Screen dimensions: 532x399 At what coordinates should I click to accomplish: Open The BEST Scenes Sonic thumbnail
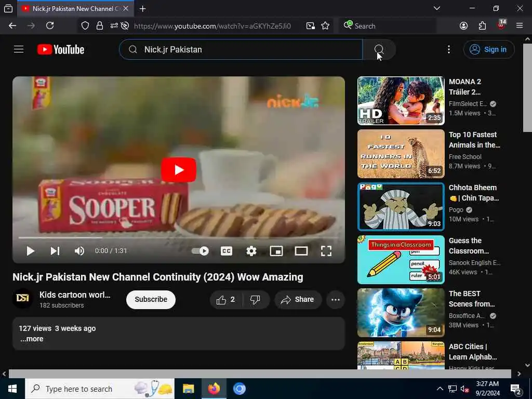(x=401, y=312)
